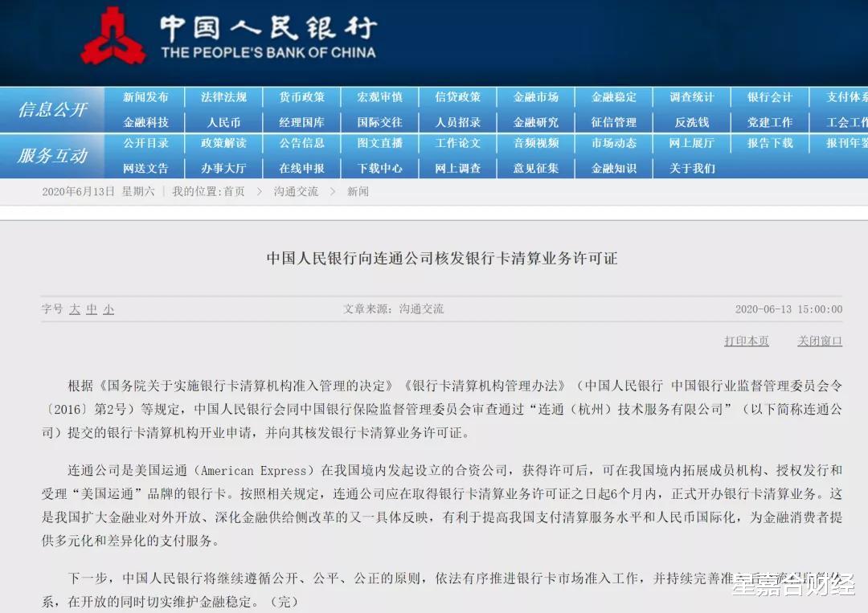Open the 金融市场 navigation menu
Image resolution: width=868 pixels, height=613 pixels.
(x=536, y=97)
